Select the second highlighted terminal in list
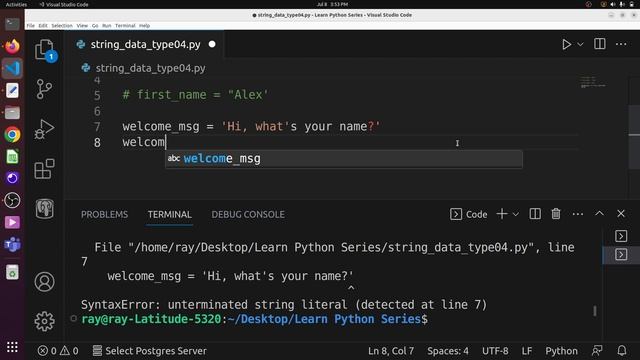This screenshot has width=640, height=360. click(621, 255)
